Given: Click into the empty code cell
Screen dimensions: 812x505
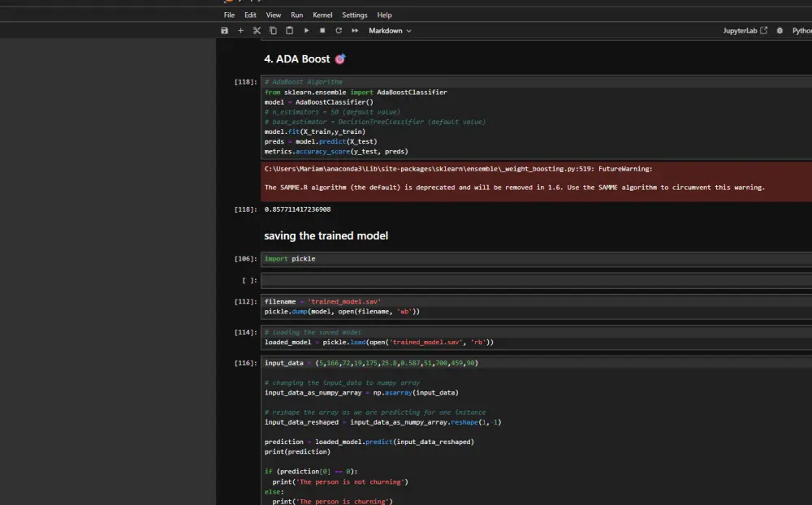Looking at the screenshot, I should point(536,281).
